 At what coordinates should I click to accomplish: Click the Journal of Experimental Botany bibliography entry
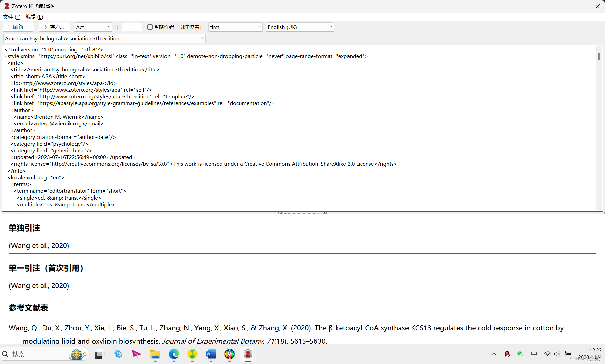pos(286,334)
